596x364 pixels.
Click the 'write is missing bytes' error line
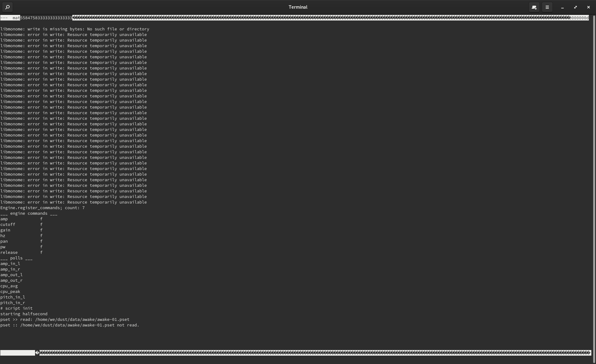coord(74,29)
